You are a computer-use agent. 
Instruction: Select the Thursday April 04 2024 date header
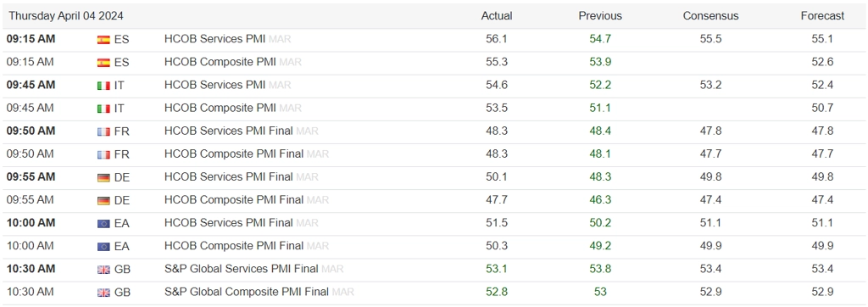[x=66, y=16]
